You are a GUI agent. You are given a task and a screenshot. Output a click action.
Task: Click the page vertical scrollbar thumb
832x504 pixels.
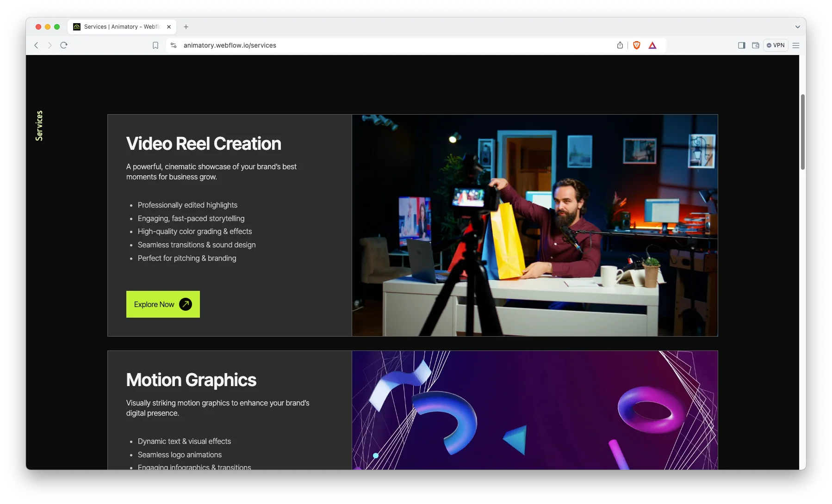click(x=803, y=132)
